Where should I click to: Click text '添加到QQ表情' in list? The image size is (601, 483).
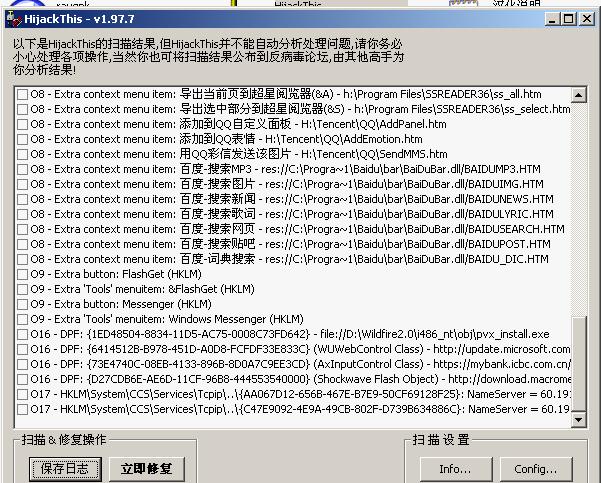217,139
